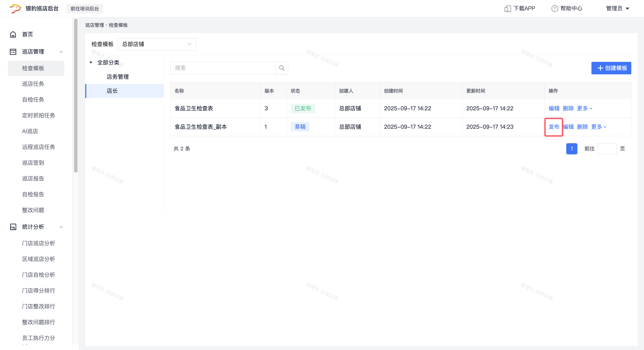Click 前往培训后台 button
Image resolution: width=644 pixels, height=350 pixels.
pos(85,9)
